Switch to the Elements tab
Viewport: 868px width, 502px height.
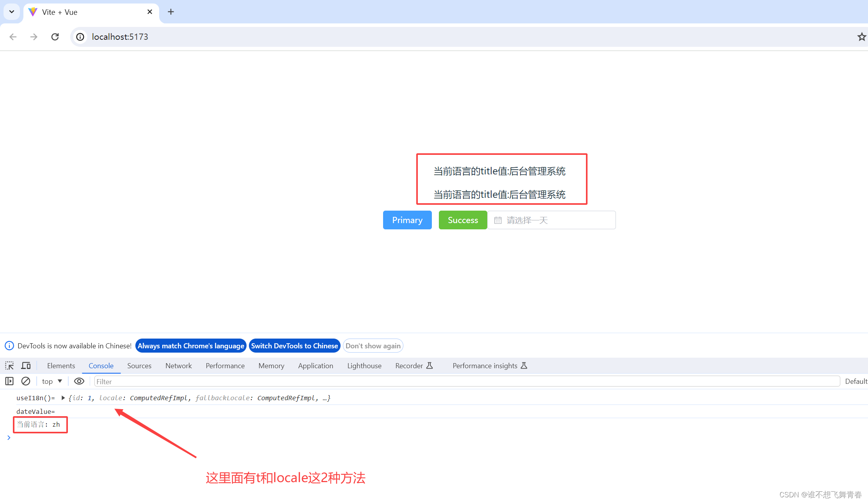click(x=61, y=365)
